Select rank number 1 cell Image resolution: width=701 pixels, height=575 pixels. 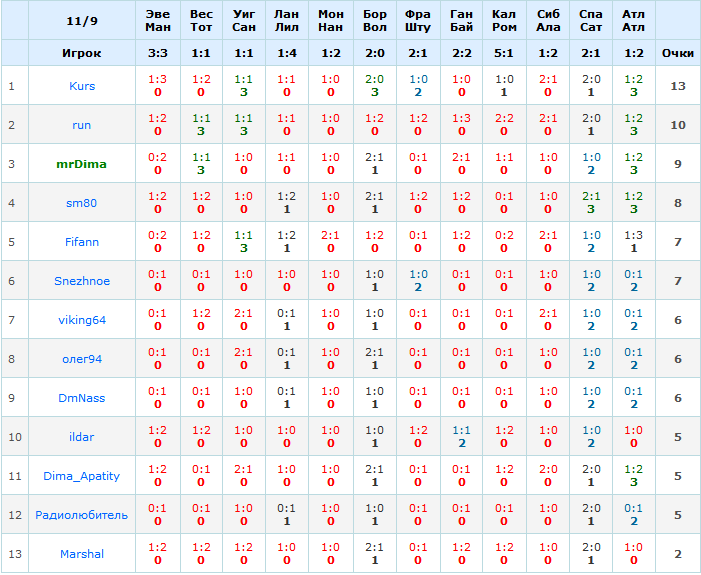[x=15, y=86]
